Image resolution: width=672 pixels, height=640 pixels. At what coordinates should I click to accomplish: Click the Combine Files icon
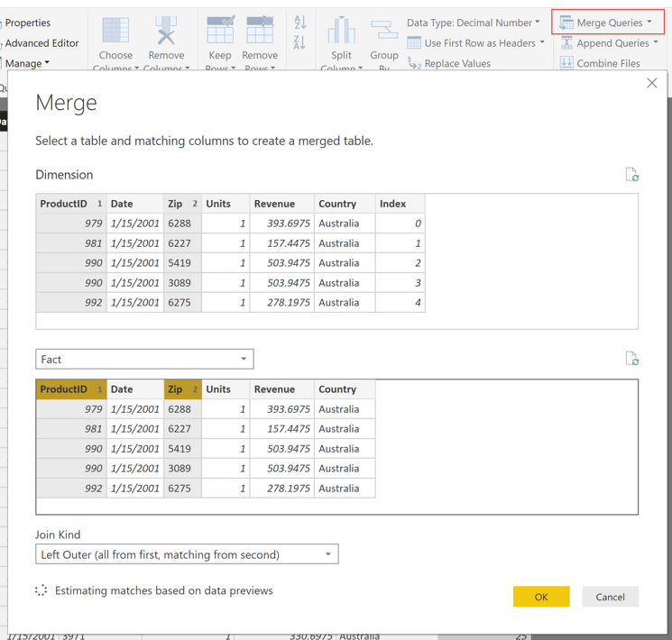coord(566,63)
